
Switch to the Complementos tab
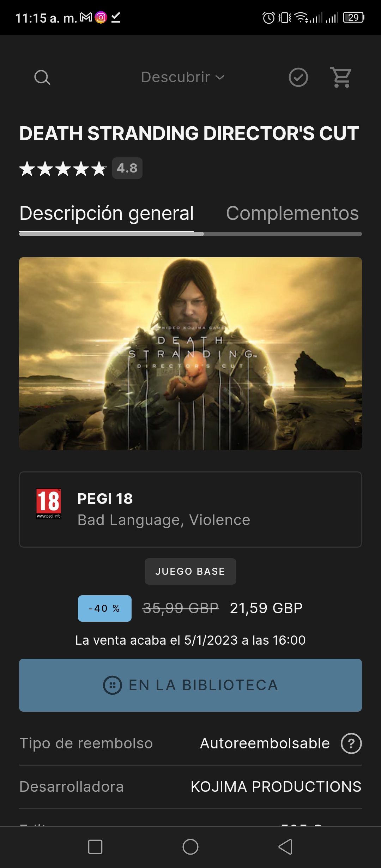(x=292, y=213)
